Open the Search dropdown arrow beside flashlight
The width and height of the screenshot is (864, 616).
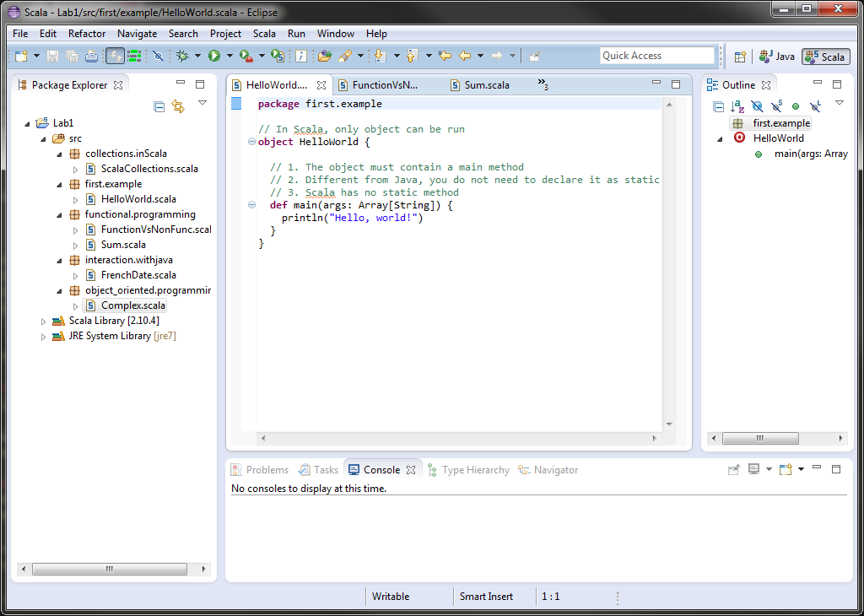point(360,56)
